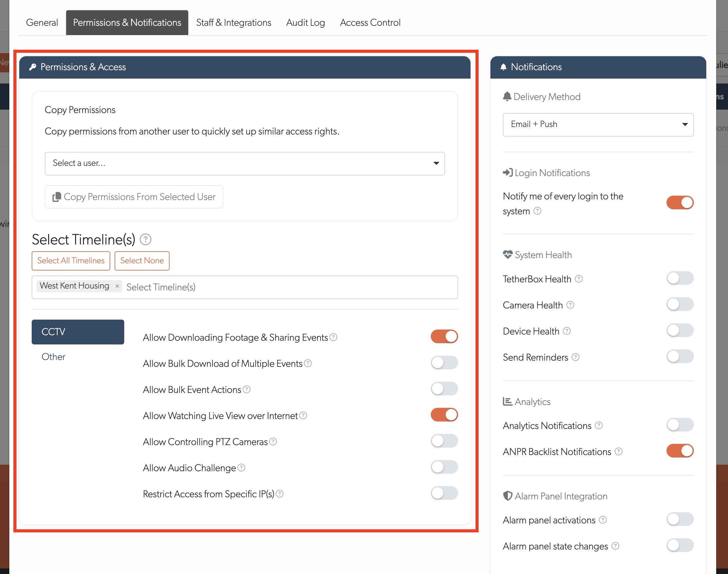Click the login arrow icon beside Login Notifications
Viewport: 728px width, 574px height.
click(x=508, y=172)
